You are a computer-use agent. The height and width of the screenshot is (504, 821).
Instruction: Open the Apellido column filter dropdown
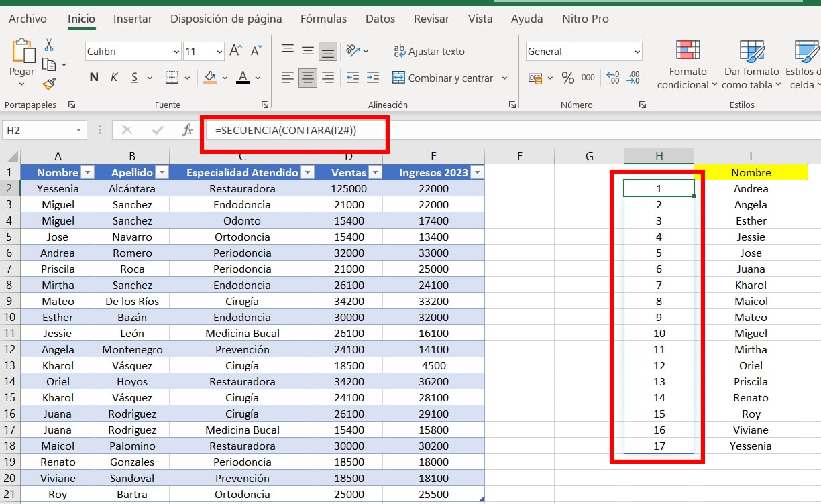(162, 173)
